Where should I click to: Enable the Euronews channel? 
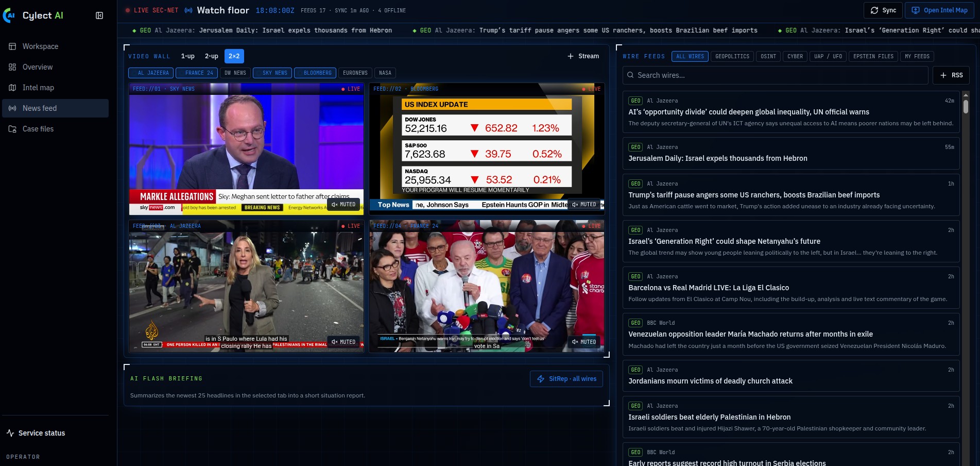pyautogui.click(x=355, y=73)
